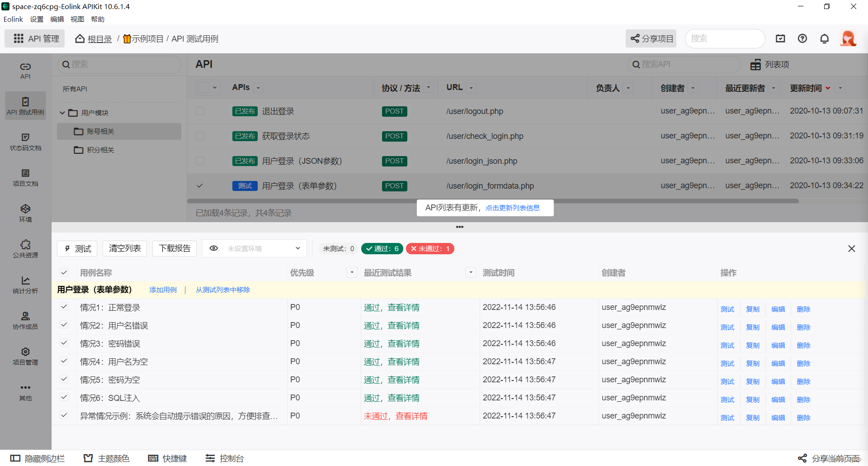Click the API 管理 grid button
This screenshot has width=868, height=466.
(35, 38)
